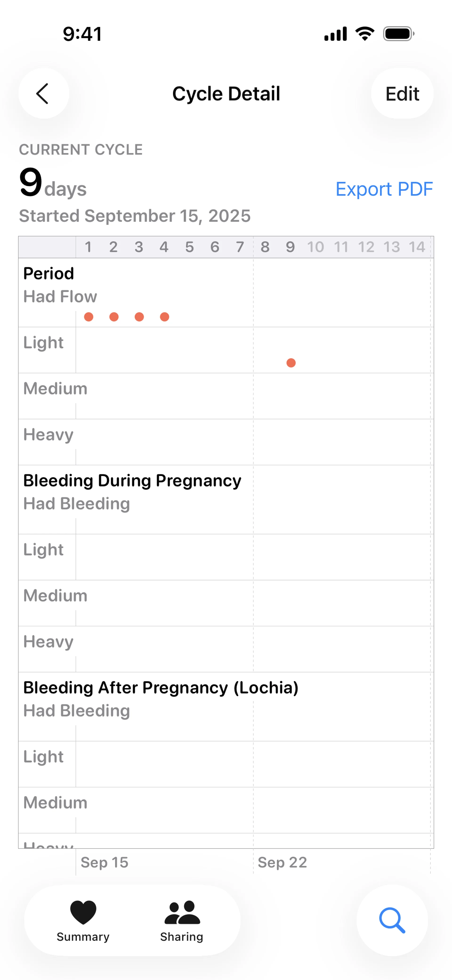
Task: Select the day 1 flow dot
Action: click(89, 317)
